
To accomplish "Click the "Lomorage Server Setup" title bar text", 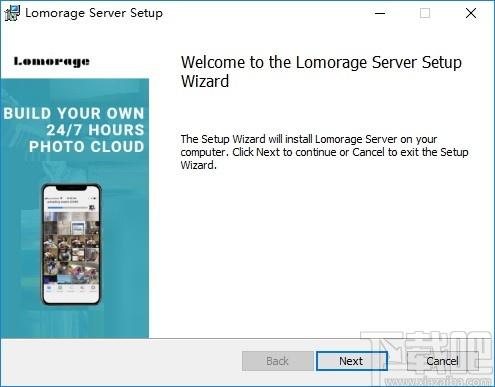I will (x=94, y=13).
